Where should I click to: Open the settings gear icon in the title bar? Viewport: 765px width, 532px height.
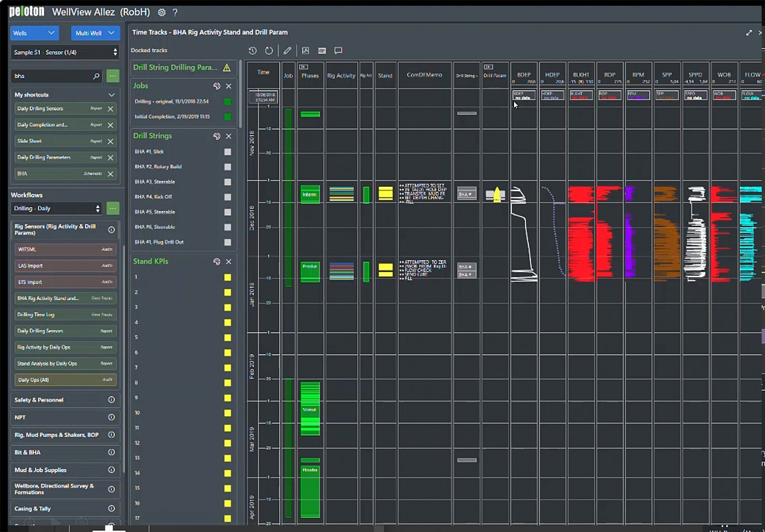click(161, 12)
